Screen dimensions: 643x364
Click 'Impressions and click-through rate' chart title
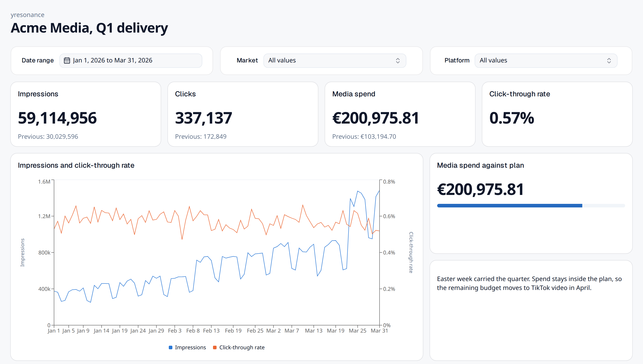click(x=76, y=165)
